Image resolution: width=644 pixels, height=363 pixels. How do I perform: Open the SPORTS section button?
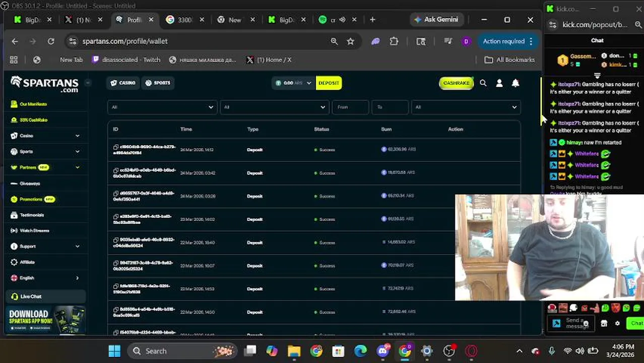[158, 83]
